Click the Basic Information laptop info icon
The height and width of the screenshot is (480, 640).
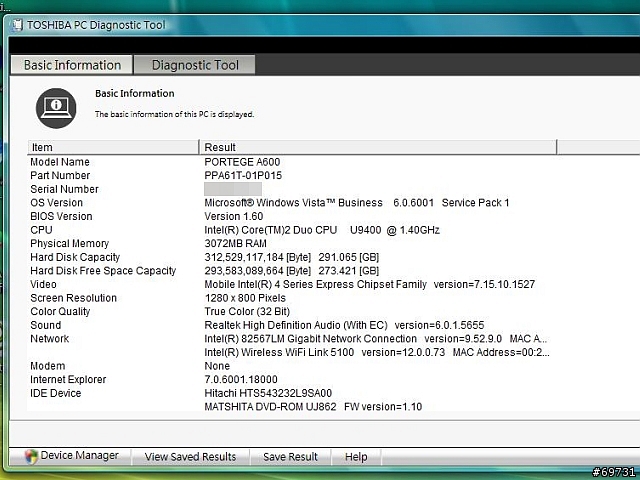click(56, 108)
